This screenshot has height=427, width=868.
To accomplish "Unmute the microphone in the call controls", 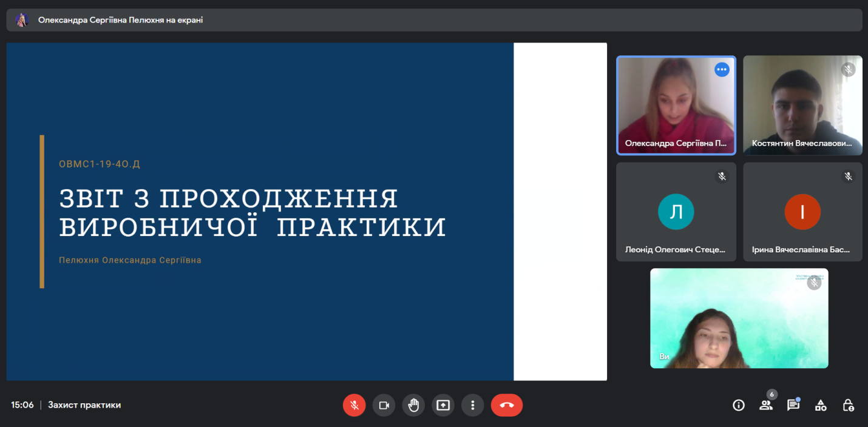I will coord(354,405).
